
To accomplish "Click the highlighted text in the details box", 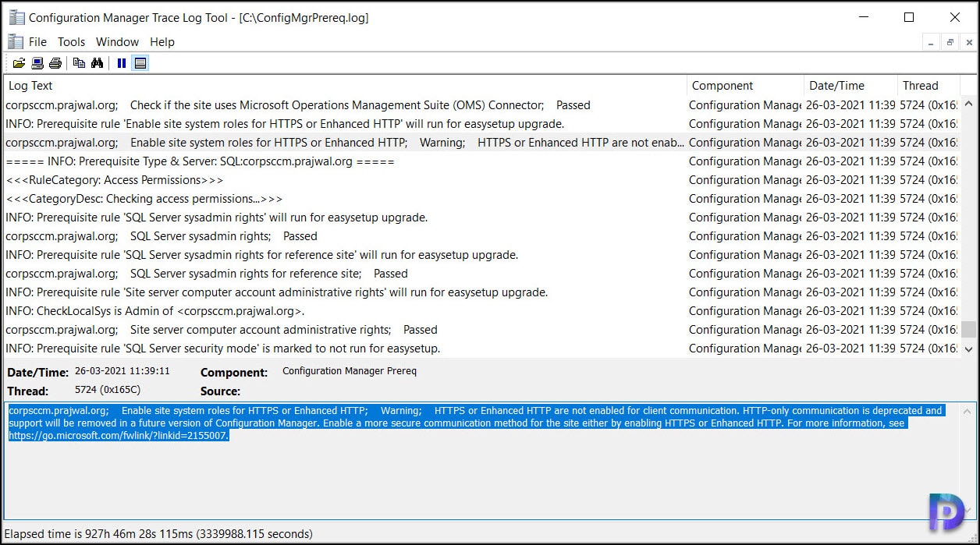I will pos(476,423).
